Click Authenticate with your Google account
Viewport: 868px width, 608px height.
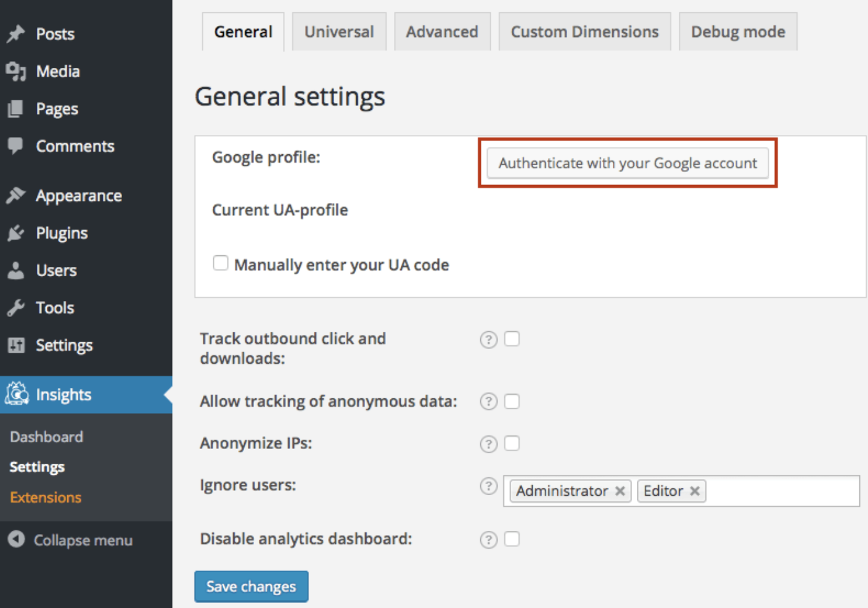(x=628, y=163)
